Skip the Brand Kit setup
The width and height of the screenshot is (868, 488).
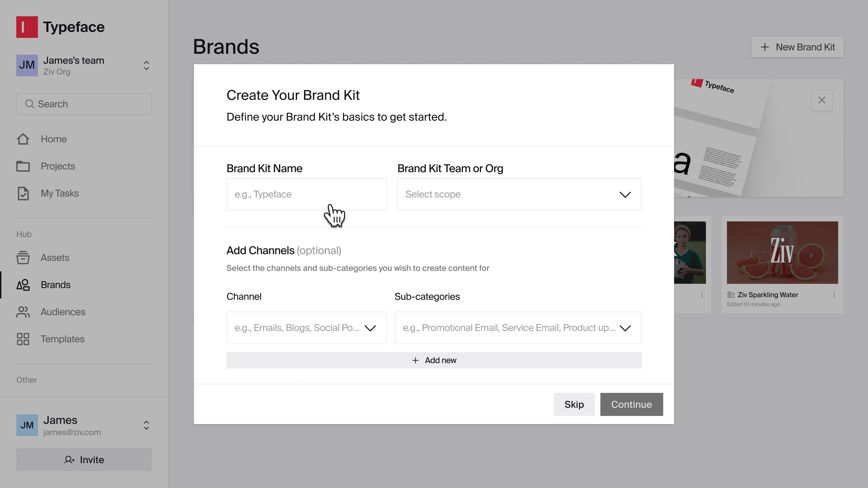pyautogui.click(x=574, y=404)
